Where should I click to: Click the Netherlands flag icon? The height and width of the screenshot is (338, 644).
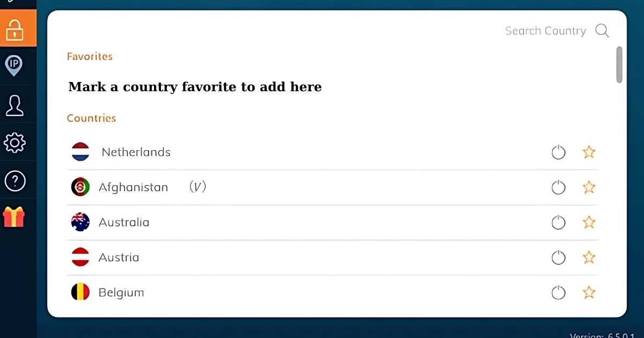[x=80, y=152]
